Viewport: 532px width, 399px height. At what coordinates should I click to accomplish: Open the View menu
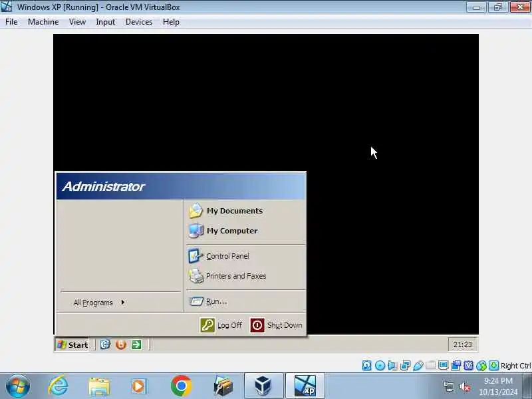click(x=77, y=22)
